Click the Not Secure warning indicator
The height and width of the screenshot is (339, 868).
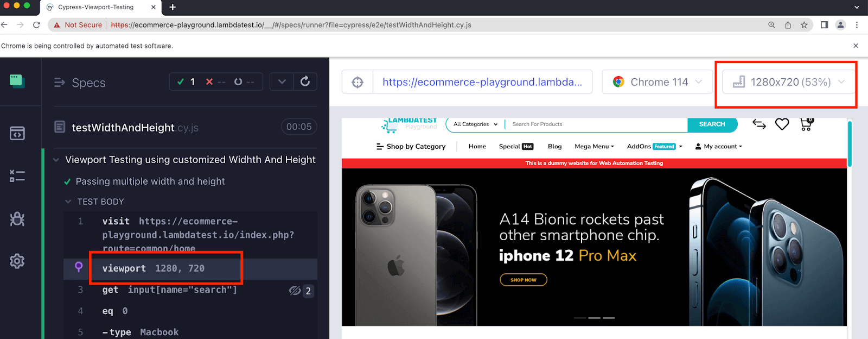pyautogui.click(x=78, y=25)
